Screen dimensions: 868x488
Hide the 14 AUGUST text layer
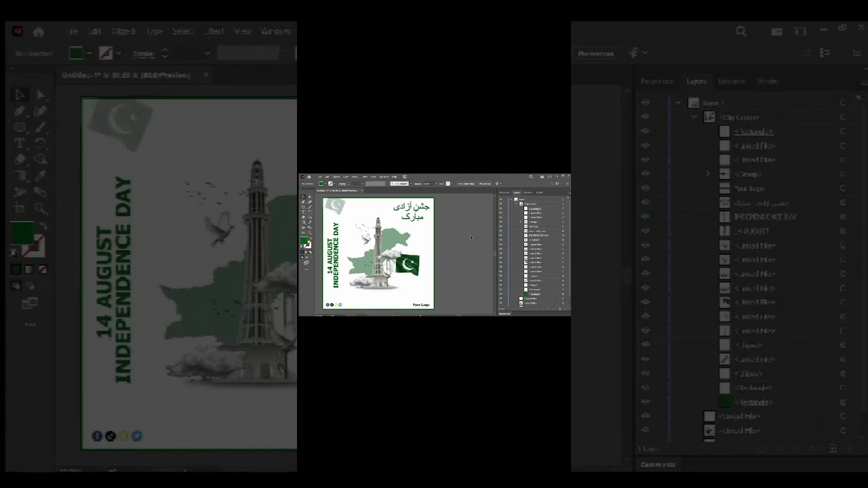645,231
